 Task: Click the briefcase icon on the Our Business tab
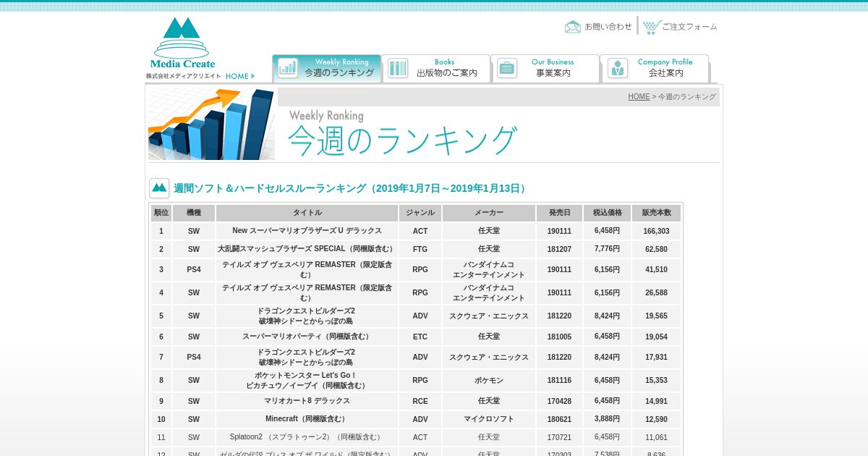tap(507, 68)
